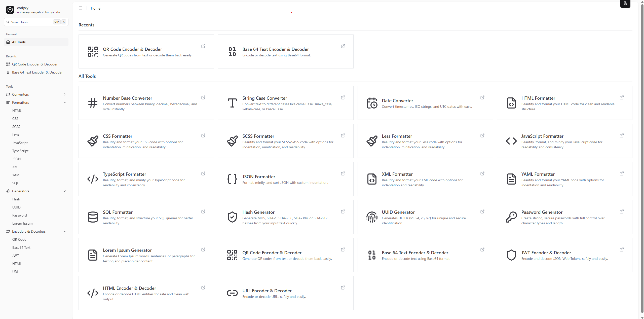Screen dimensions: 644x319
Task: Click the fingerprint icon of UUID Generator
Action: (372, 217)
